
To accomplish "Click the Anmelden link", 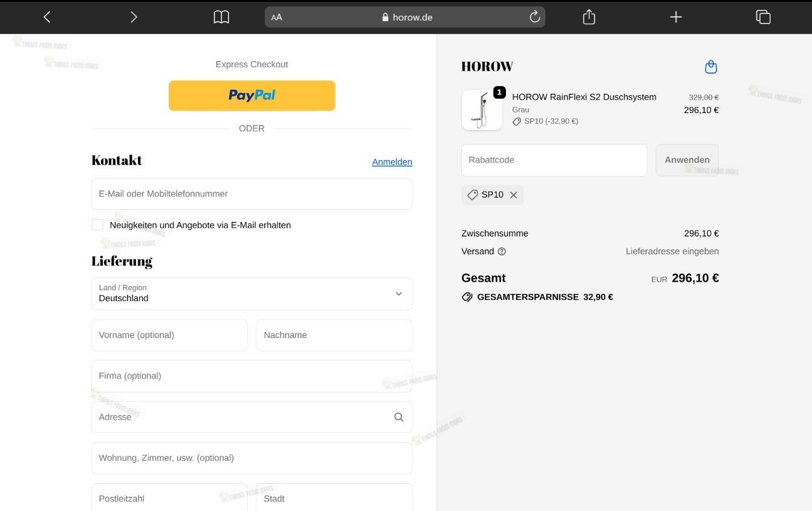I will pos(392,162).
